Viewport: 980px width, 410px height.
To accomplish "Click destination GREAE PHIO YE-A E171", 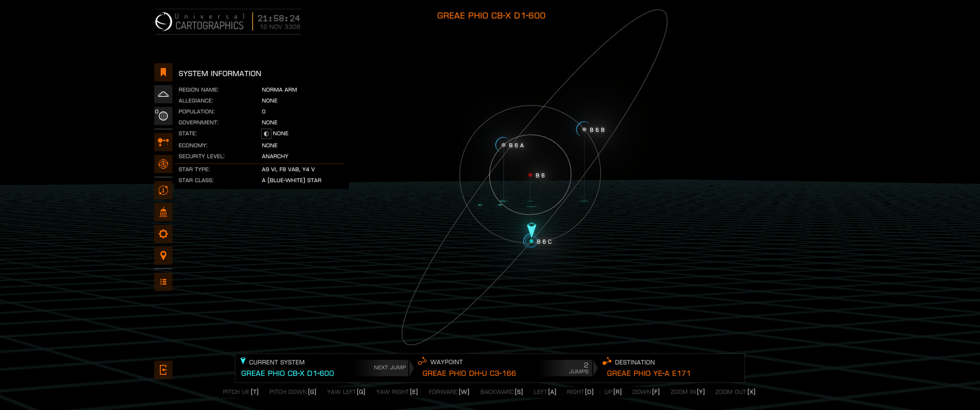I will point(648,373).
